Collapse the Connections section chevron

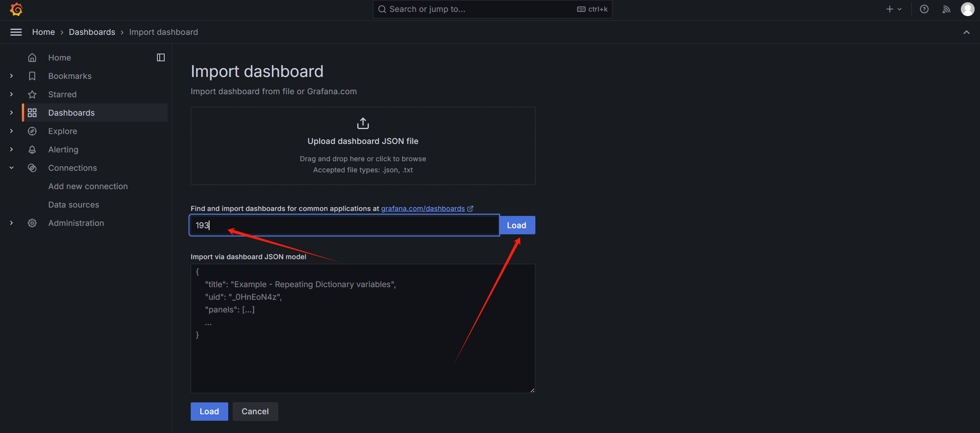click(11, 168)
